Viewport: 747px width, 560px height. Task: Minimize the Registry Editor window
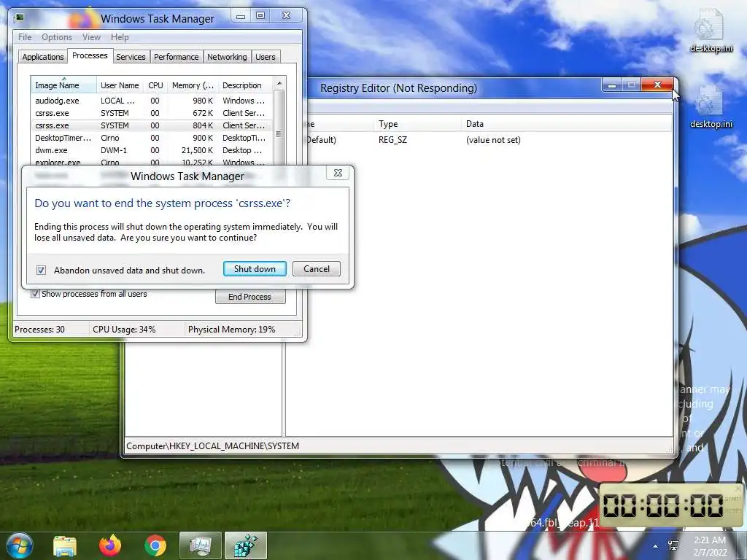coord(612,85)
